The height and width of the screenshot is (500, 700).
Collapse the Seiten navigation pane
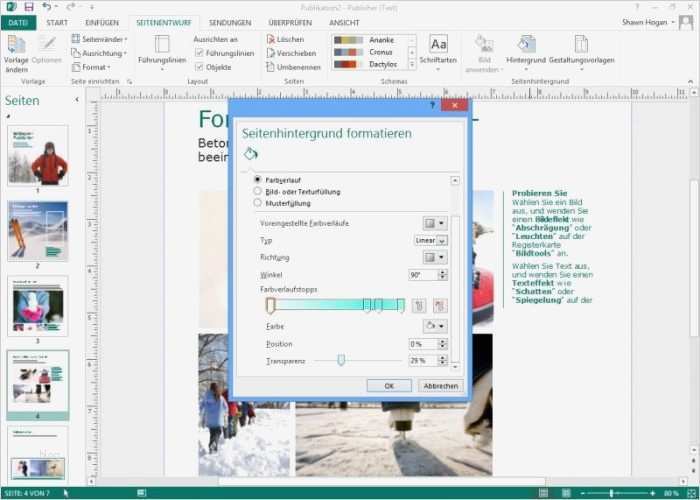point(77,100)
